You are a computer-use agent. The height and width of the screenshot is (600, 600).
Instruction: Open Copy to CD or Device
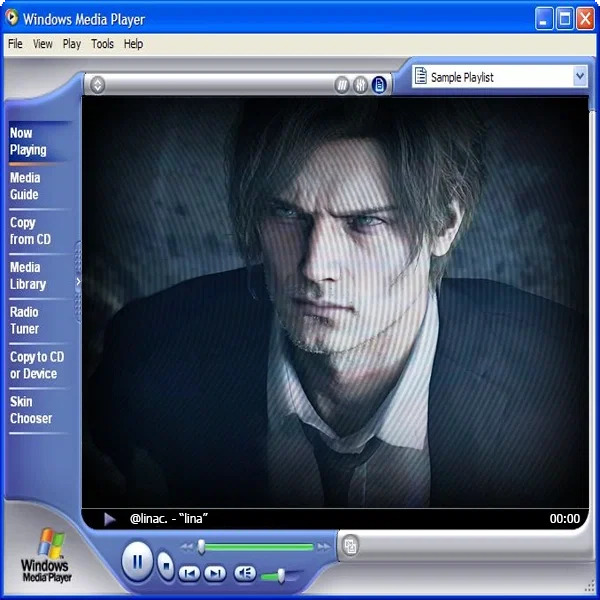pos(38,365)
